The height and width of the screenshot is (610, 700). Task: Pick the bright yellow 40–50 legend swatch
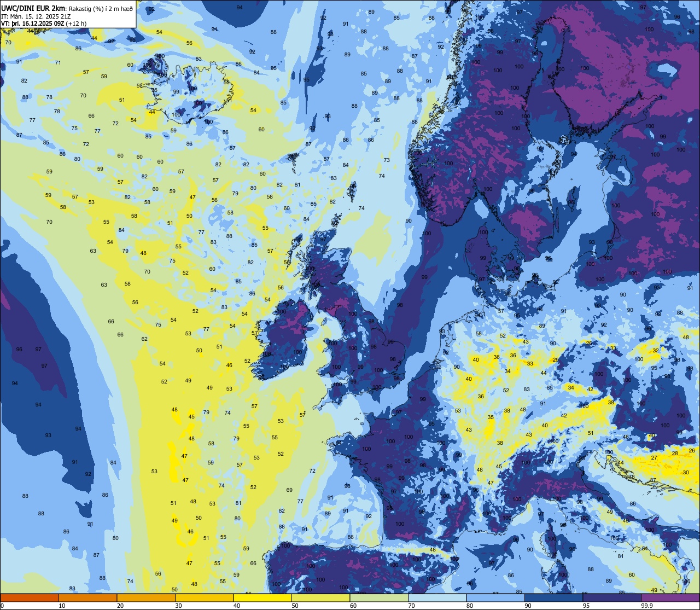(x=262, y=597)
